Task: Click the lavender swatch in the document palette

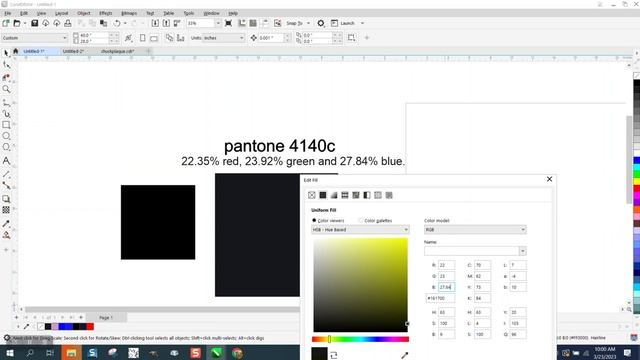Action: (x=55, y=327)
